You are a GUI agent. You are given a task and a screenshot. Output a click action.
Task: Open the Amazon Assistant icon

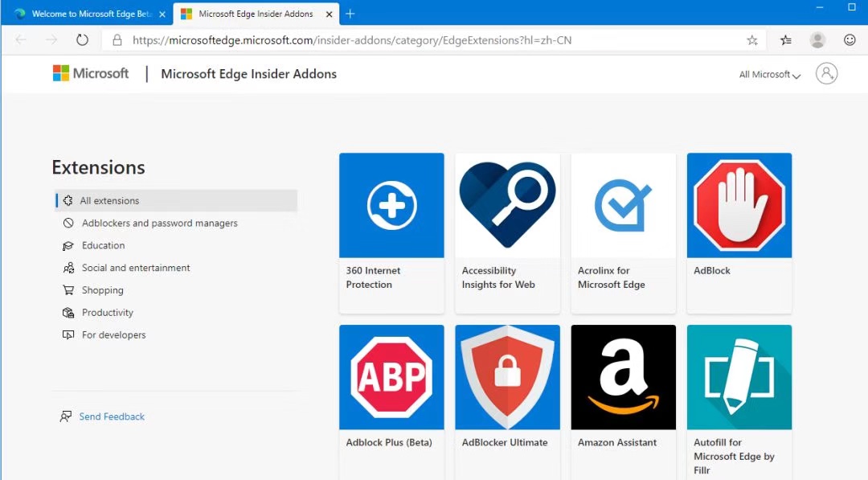point(624,377)
